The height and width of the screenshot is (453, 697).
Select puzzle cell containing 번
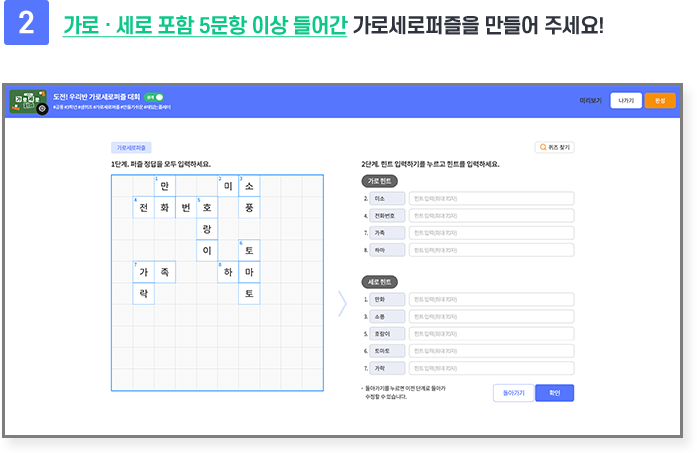[x=186, y=208]
